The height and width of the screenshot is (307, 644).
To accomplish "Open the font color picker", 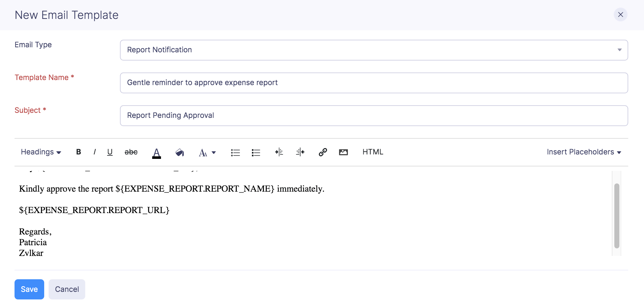I will pyautogui.click(x=157, y=152).
